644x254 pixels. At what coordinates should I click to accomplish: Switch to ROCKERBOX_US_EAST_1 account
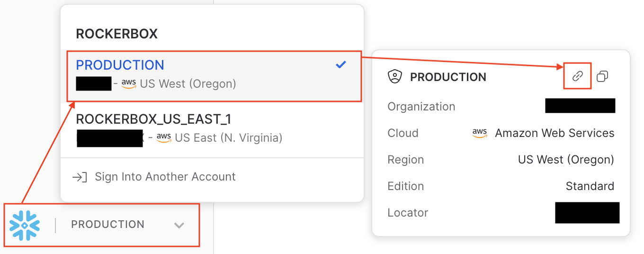(x=212, y=128)
